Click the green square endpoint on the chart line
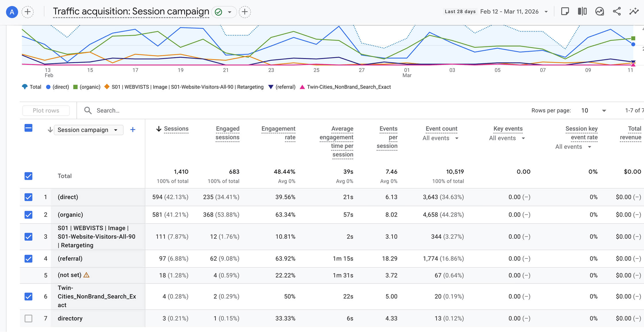644x332 pixels. tap(633, 38)
